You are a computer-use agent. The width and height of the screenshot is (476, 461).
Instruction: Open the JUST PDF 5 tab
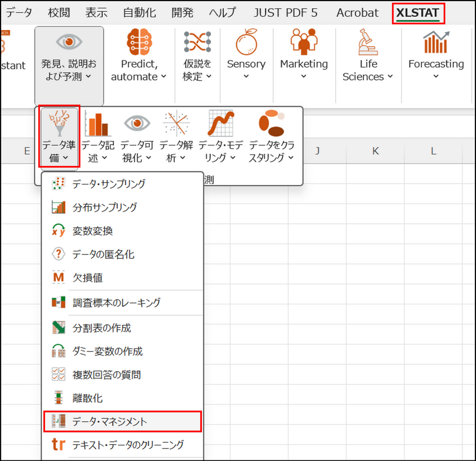tap(286, 13)
